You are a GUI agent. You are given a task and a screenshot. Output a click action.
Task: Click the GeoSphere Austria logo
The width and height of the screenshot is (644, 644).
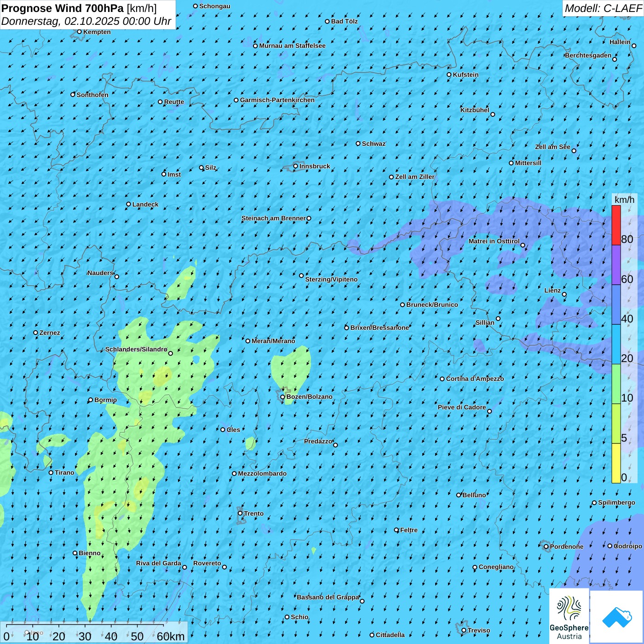click(569, 616)
